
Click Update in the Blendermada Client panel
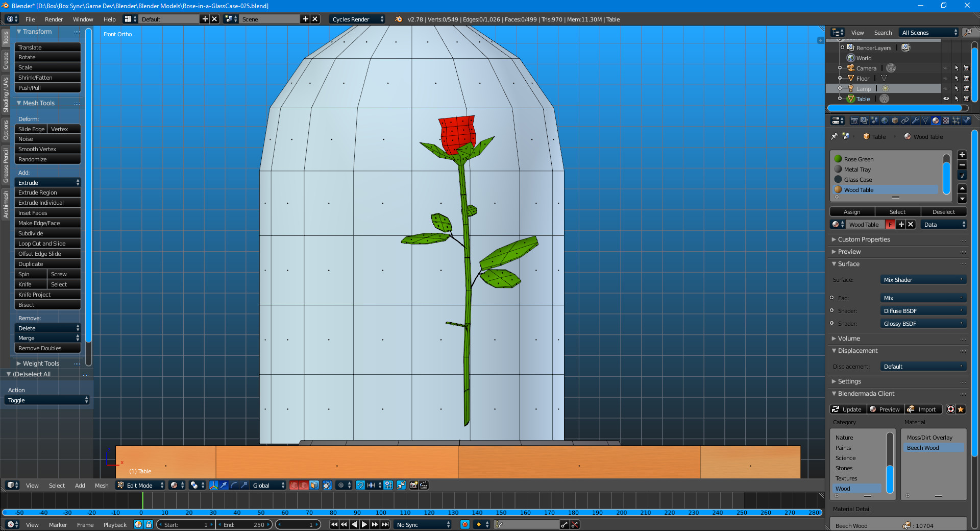847,409
